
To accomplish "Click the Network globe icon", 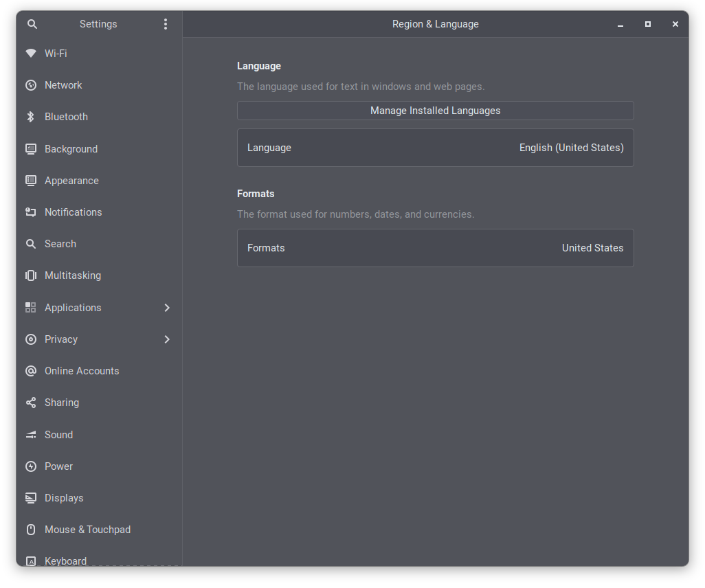I will pyautogui.click(x=31, y=85).
